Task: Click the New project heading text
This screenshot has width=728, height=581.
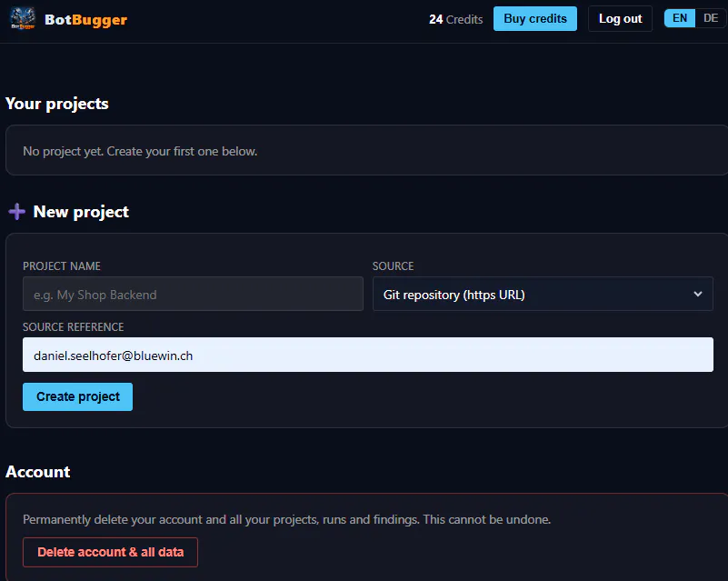Action: tap(81, 212)
